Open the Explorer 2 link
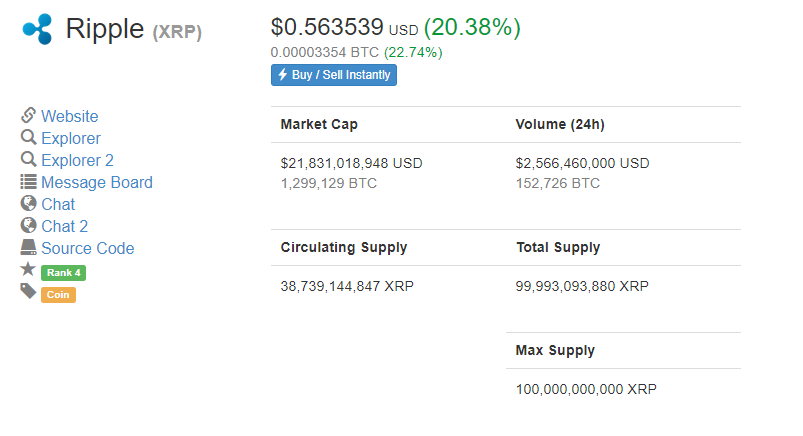The image size is (803, 436). tap(77, 160)
